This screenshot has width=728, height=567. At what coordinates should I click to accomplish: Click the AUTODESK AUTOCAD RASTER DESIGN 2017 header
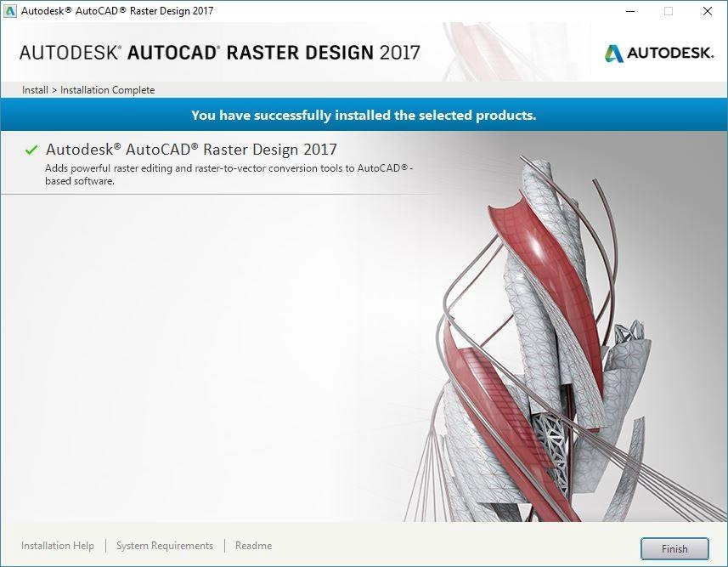pos(220,53)
